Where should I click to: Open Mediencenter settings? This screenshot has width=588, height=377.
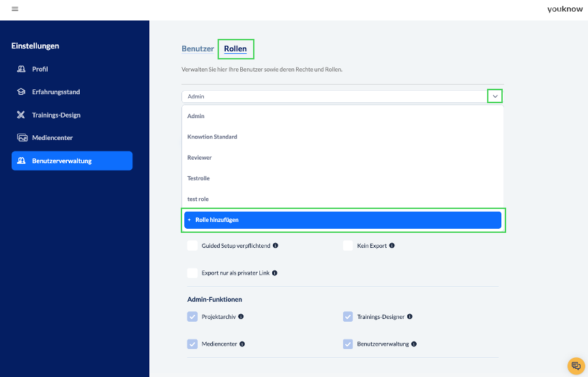point(72,138)
